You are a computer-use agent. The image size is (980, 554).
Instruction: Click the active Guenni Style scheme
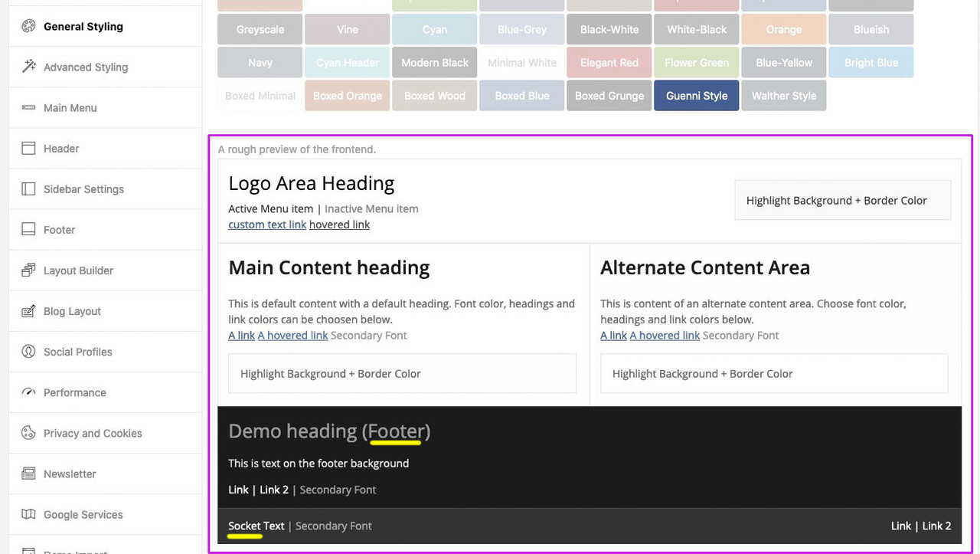(x=697, y=96)
